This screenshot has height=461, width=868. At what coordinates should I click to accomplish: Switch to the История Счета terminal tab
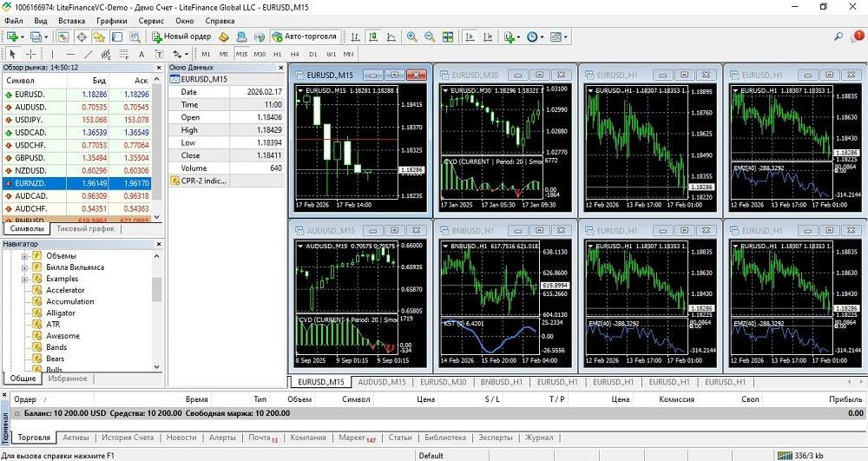tap(128, 438)
